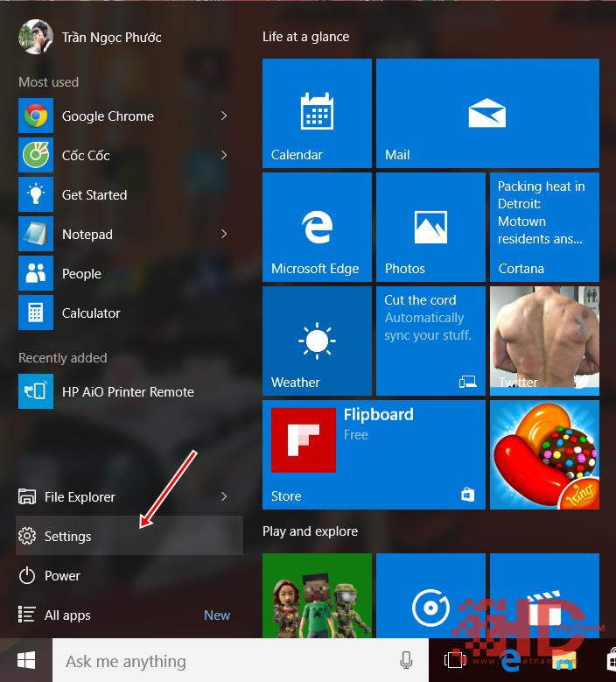Open the Weather tile
Screen dimensions: 616x682
[317, 341]
